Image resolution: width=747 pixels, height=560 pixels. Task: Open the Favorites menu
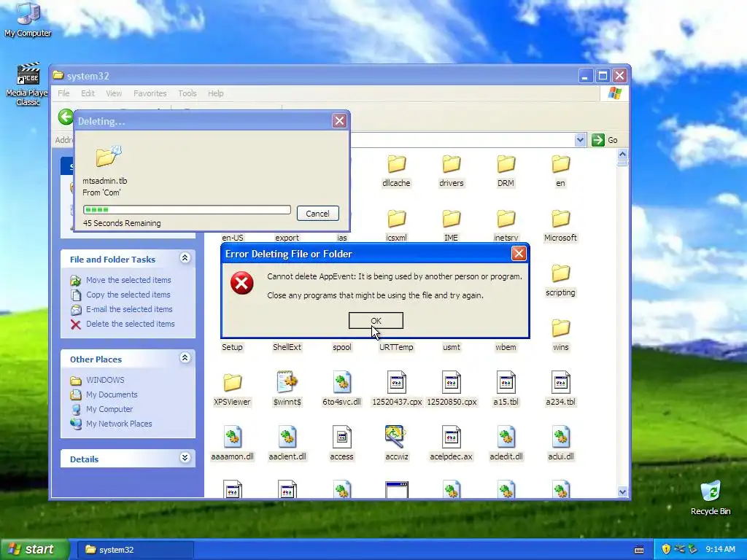coord(150,93)
